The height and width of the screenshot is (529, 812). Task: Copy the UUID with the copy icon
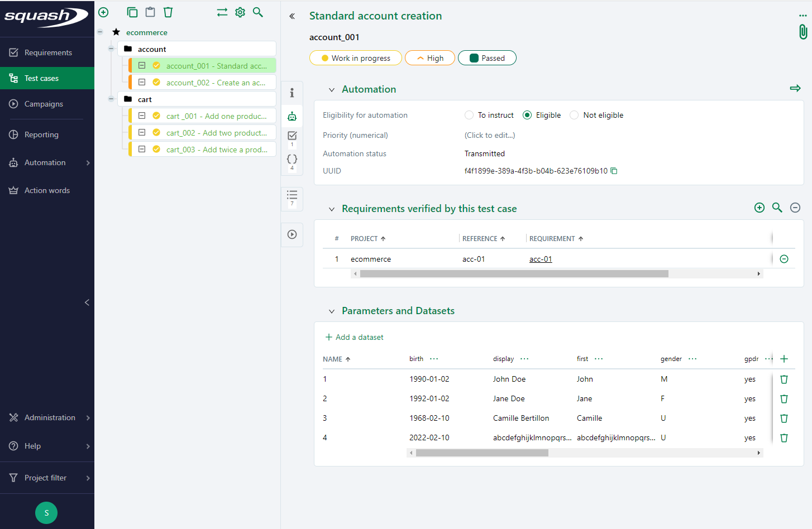tap(614, 171)
